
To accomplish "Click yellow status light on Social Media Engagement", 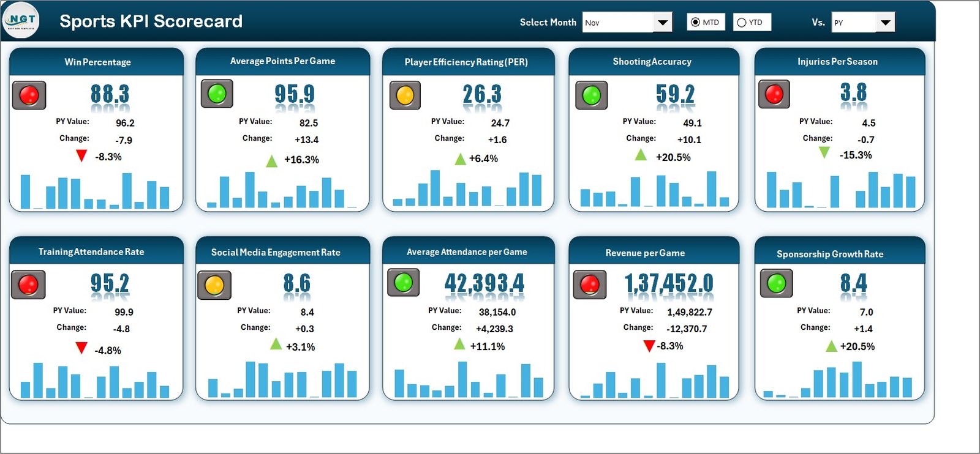I will [x=214, y=285].
